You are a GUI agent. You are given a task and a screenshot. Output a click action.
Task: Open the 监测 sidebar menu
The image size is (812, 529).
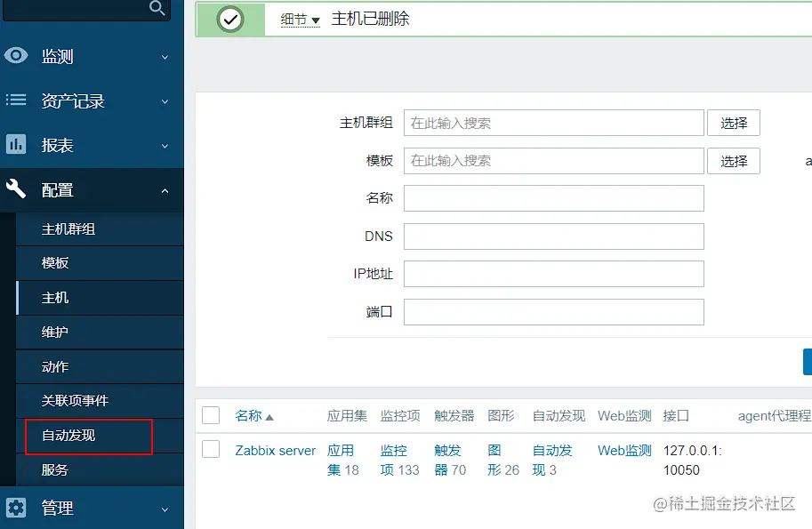click(92, 56)
